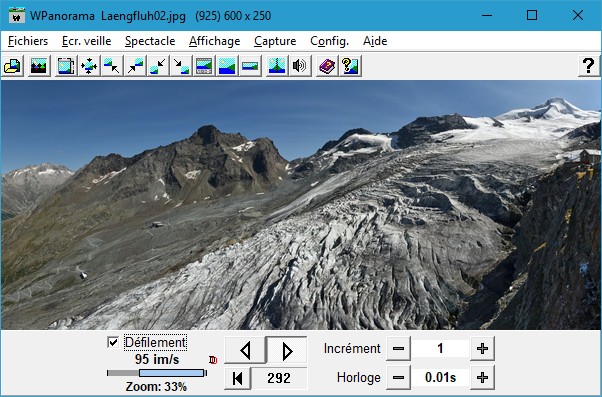Click the scroll speed slider bar
This screenshot has height=397, width=602.
click(157, 373)
